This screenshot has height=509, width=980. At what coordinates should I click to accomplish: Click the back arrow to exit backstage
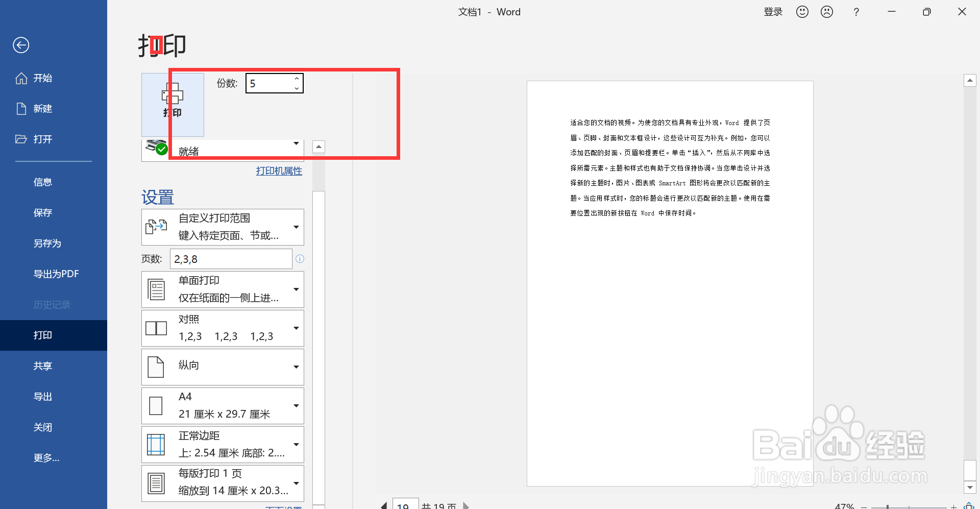coord(21,45)
